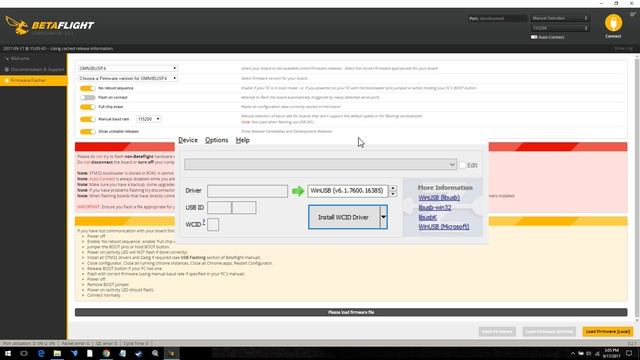Open the settings gear near Connect
This screenshot has height=360, width=640.
633,14
